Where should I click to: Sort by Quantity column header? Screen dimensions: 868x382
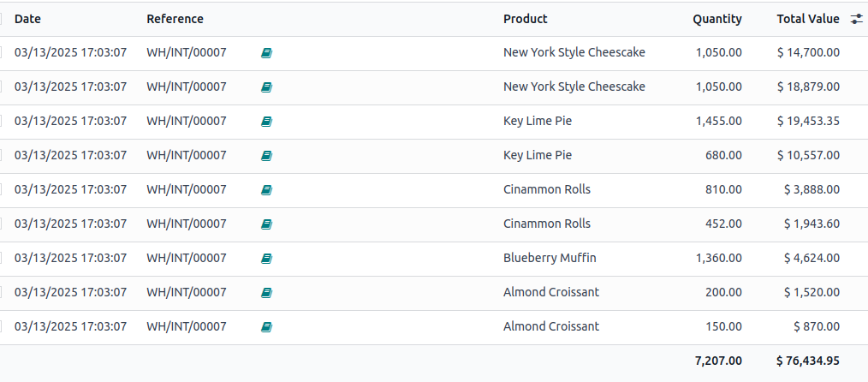(x=716, y=19)
